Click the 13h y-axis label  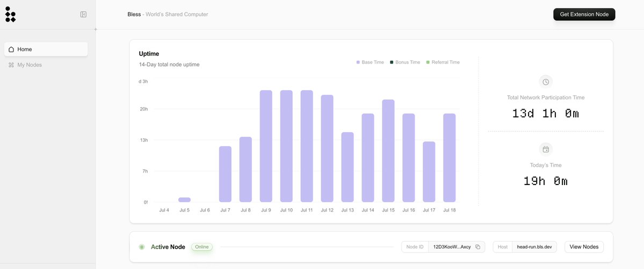point(144,140)
